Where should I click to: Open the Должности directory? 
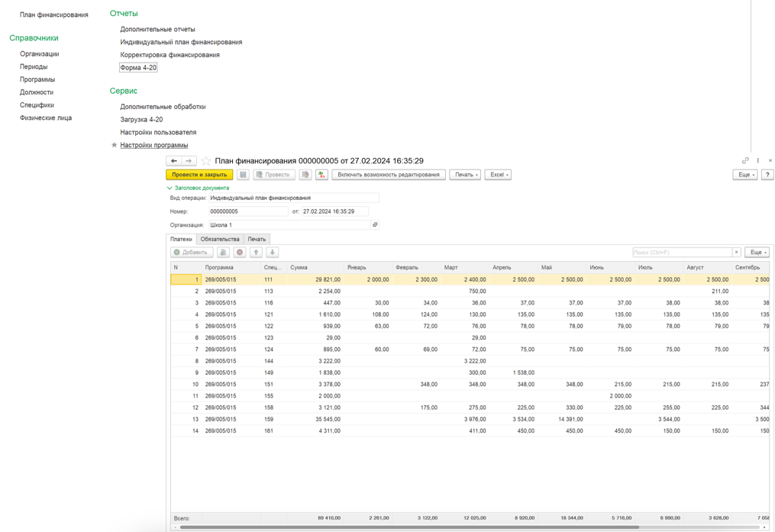coord(37,92)
